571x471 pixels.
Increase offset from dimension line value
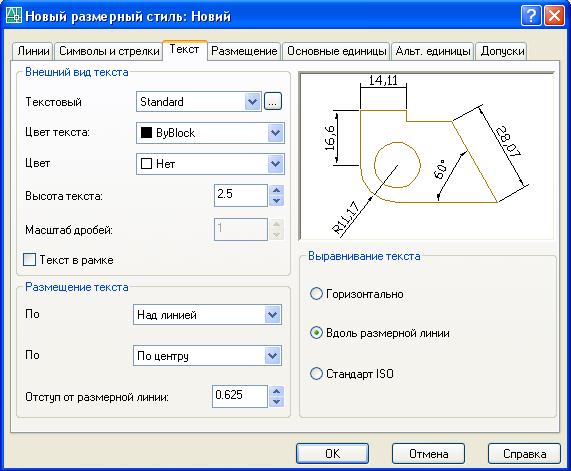tap(276, 391)
